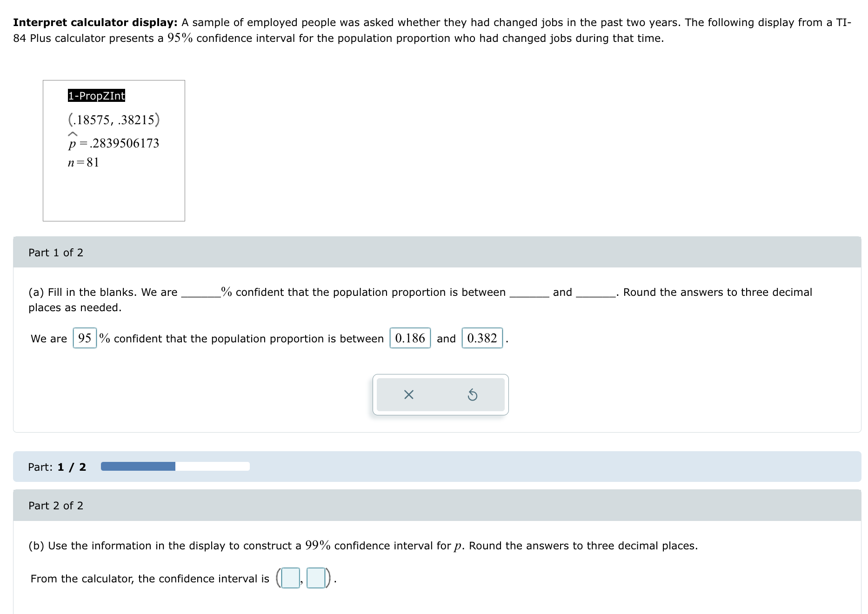Viewport: 868px width, 614px height.
Task: Select the 0.186 answer field
Action: tap(410, 338)
